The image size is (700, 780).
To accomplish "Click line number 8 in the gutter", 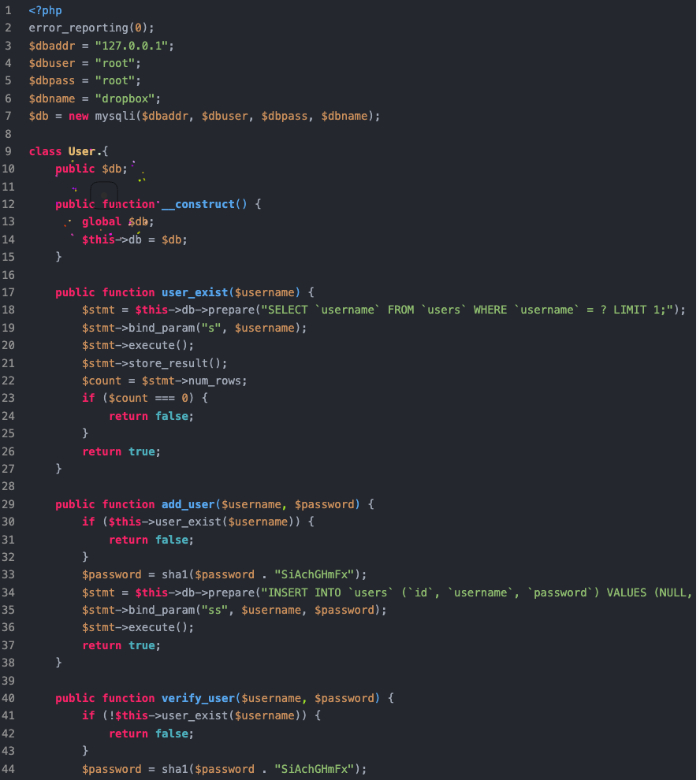I will point(8,134).
